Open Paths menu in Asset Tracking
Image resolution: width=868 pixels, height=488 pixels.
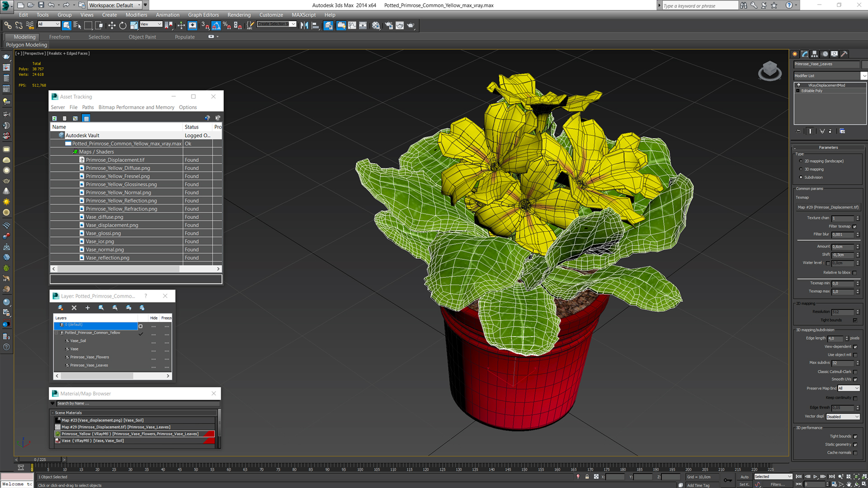point(88,107)
